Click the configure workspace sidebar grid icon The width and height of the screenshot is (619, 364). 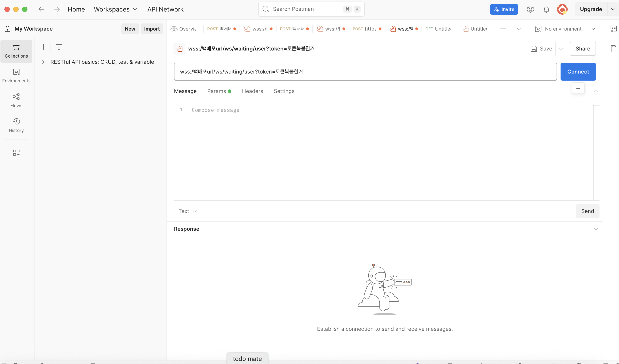[16, 153]
